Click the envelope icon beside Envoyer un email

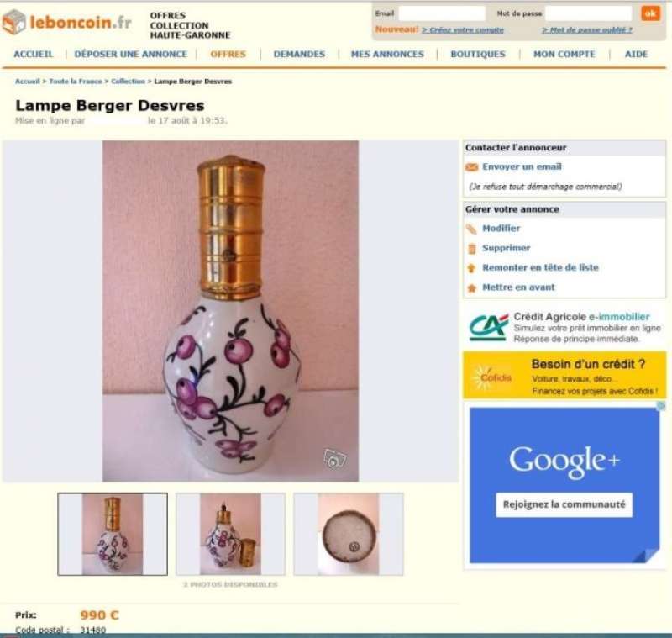point(471,167)
